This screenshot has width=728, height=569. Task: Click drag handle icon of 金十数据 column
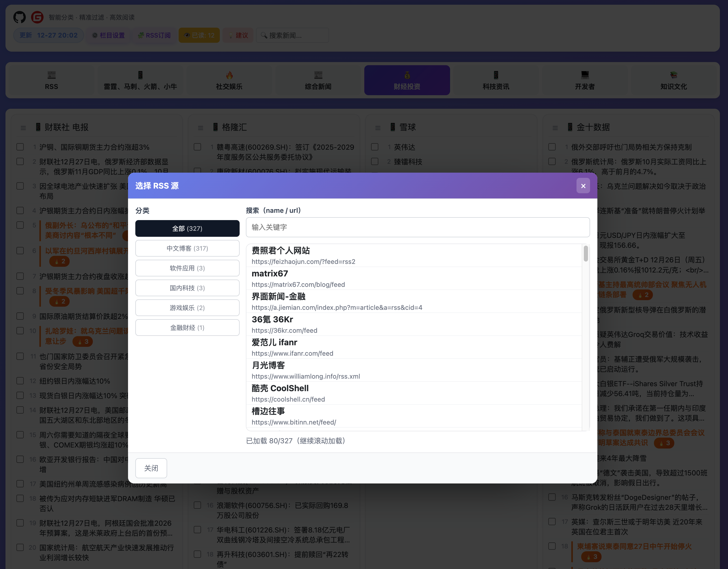(x=555, y=128)
